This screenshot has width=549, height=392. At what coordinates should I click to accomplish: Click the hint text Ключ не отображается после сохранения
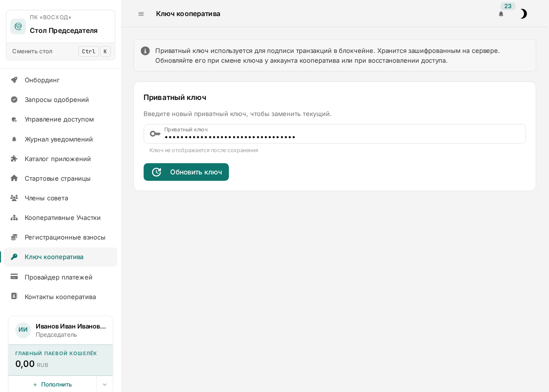point(204,151)
